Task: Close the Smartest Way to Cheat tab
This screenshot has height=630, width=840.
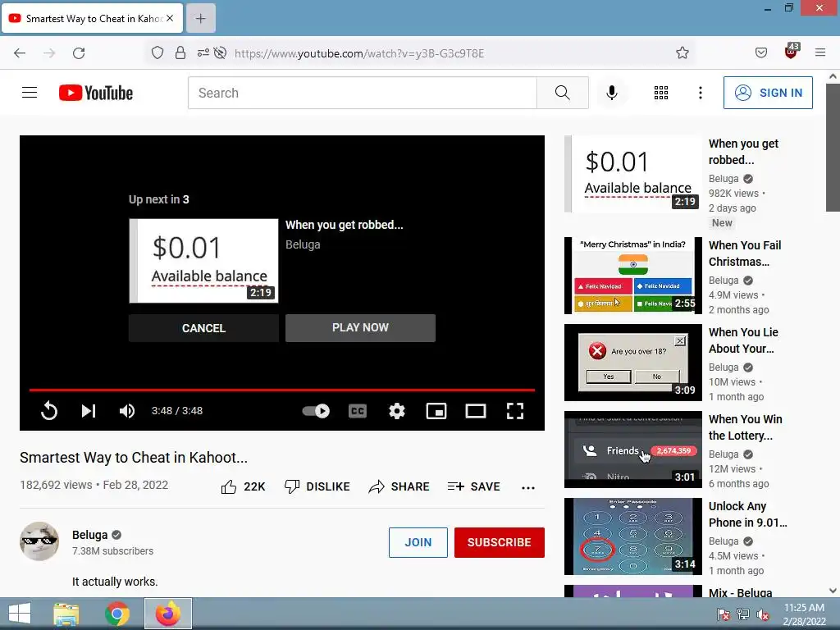Action: (170, 18)
